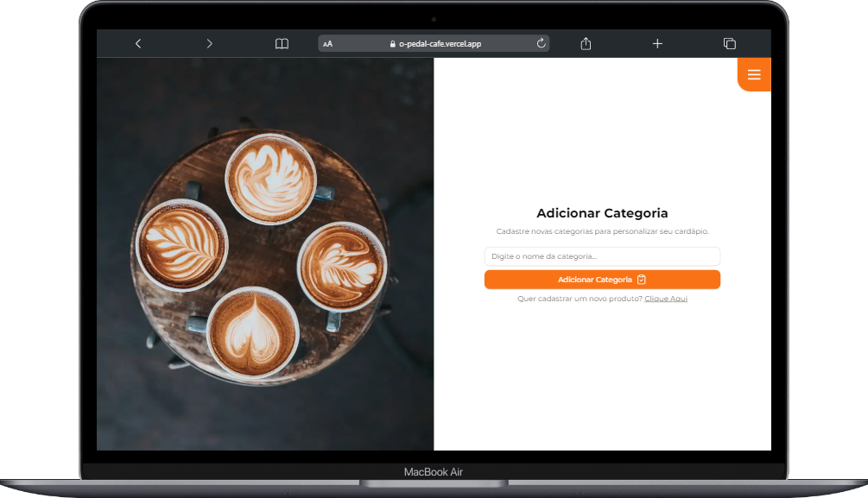Show the tab overview with the squares icon

click(x=729, y=43)
